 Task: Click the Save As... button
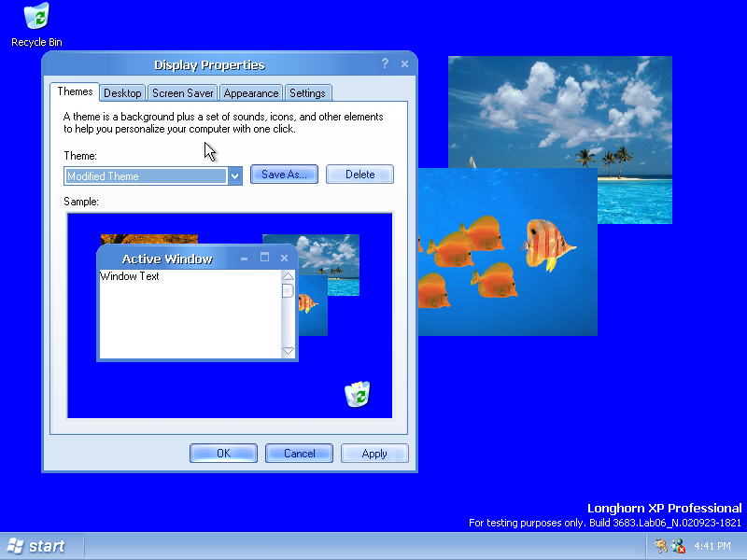coord(284,175)
